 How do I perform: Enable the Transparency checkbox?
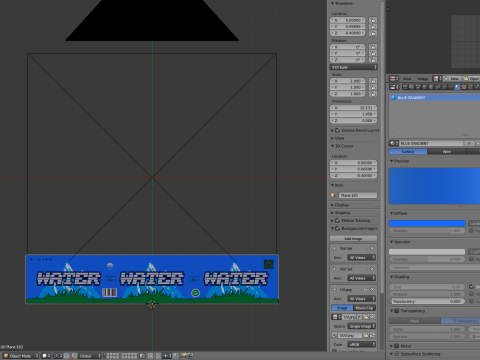(x=396, y=311)
